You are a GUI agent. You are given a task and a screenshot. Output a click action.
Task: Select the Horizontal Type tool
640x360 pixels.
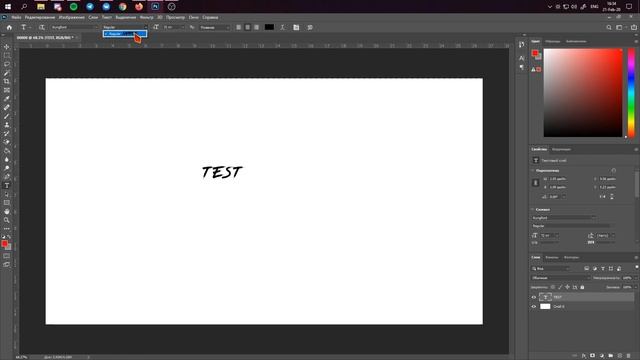click(7, 185)
